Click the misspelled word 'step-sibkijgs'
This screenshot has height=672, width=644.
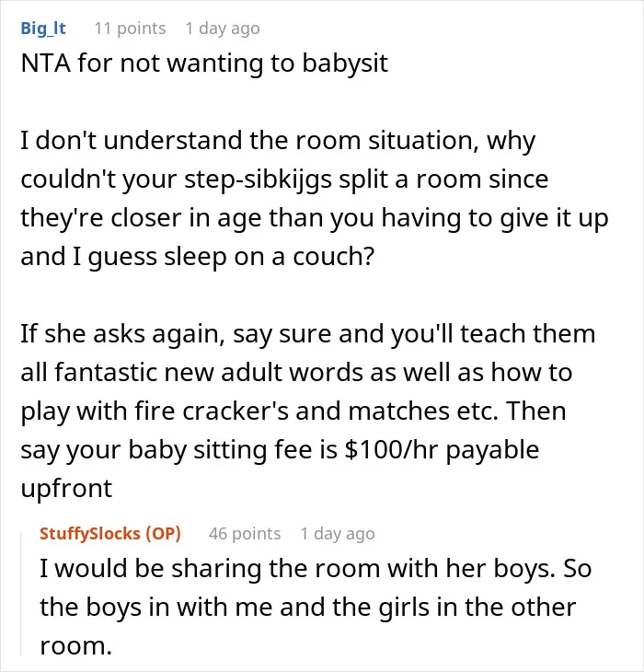[x=258, y=180]
